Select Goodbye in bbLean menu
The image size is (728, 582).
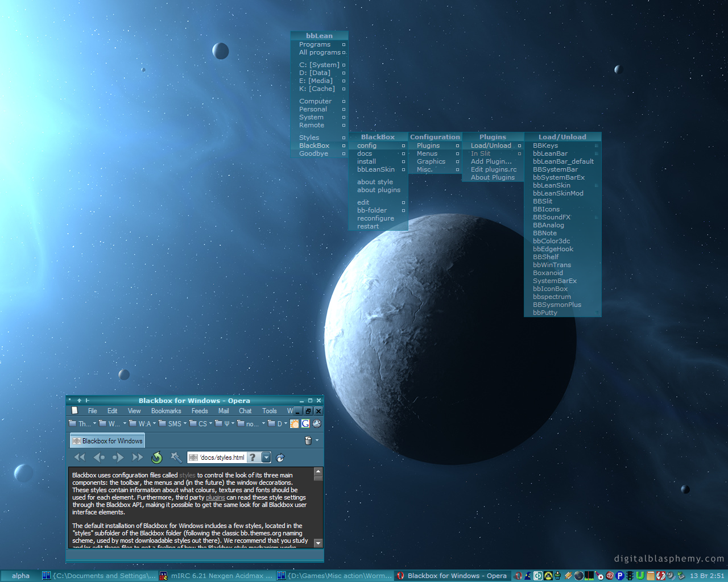[319, 153]
